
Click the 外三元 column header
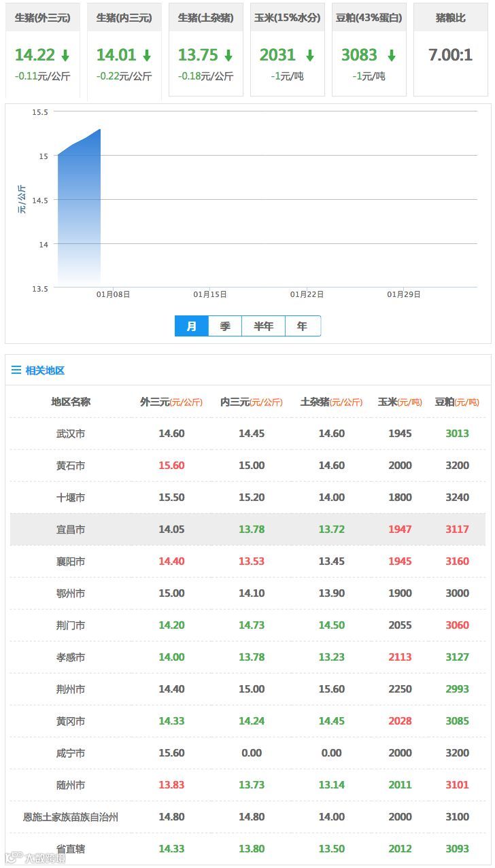point(171,402)
